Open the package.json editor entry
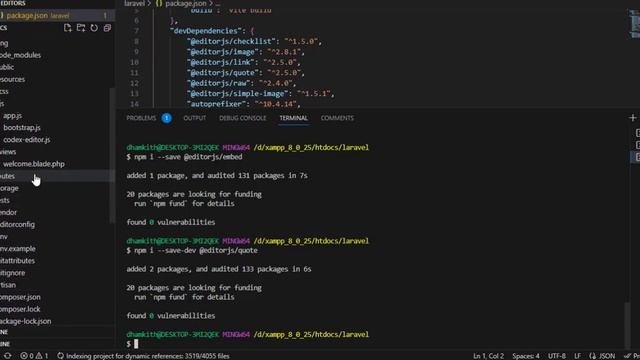 pyautogui.click(x=57, y=16)
